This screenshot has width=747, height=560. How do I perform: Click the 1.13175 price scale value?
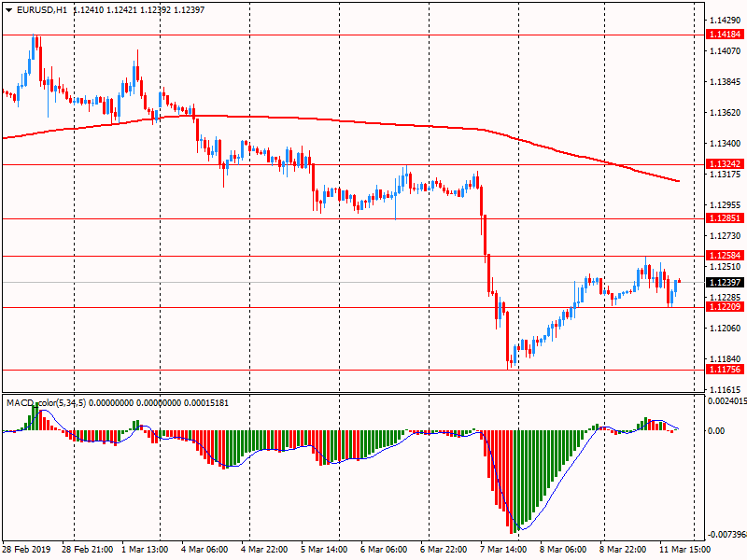coord(726,175)
